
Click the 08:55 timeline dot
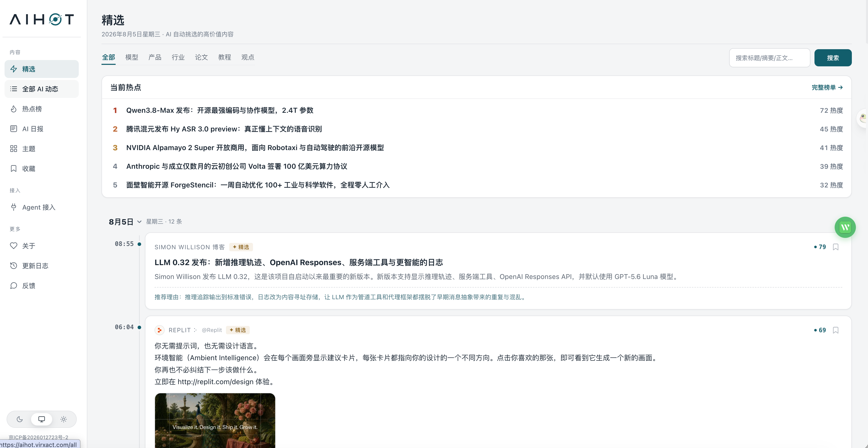click(139, 244)
